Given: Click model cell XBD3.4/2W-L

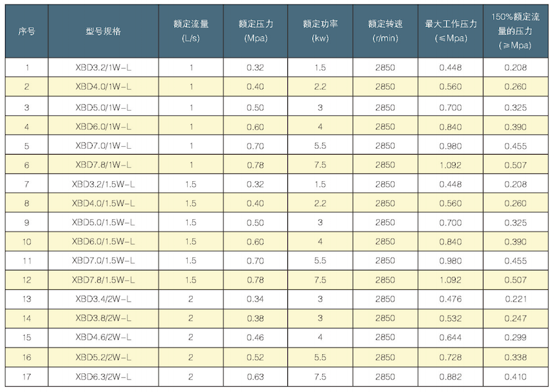Looking at the screenshot, I should (x=104, y=299).
